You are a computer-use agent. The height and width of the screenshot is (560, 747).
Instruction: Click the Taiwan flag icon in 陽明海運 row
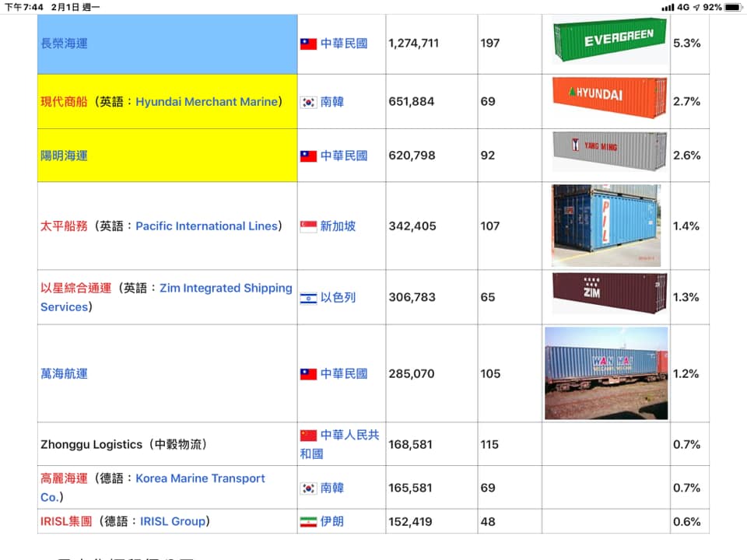pos(308,156)
